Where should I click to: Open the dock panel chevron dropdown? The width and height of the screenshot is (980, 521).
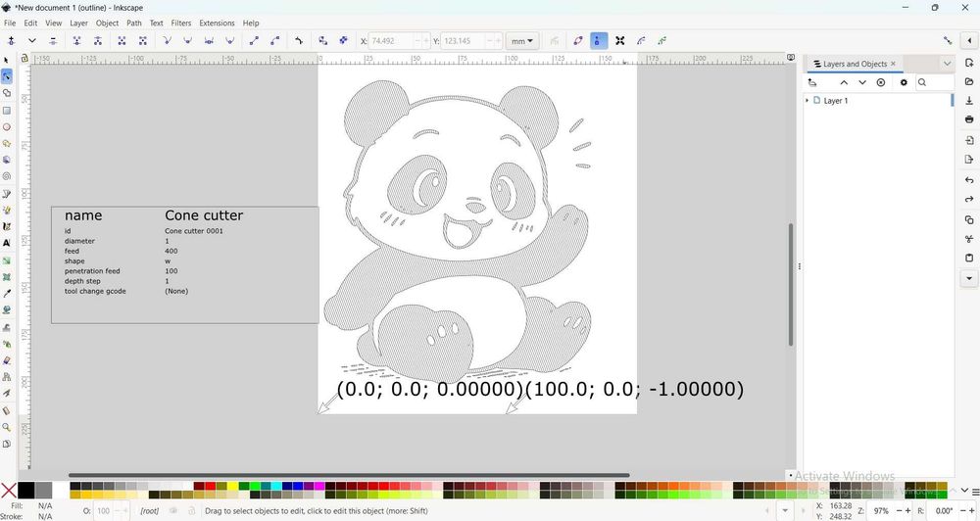947,64
